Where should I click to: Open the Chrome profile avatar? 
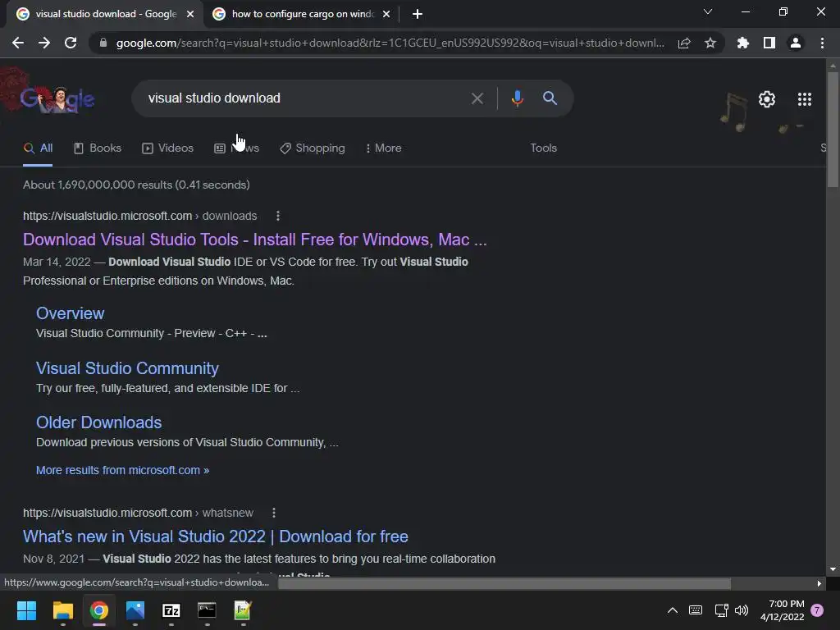796,43
